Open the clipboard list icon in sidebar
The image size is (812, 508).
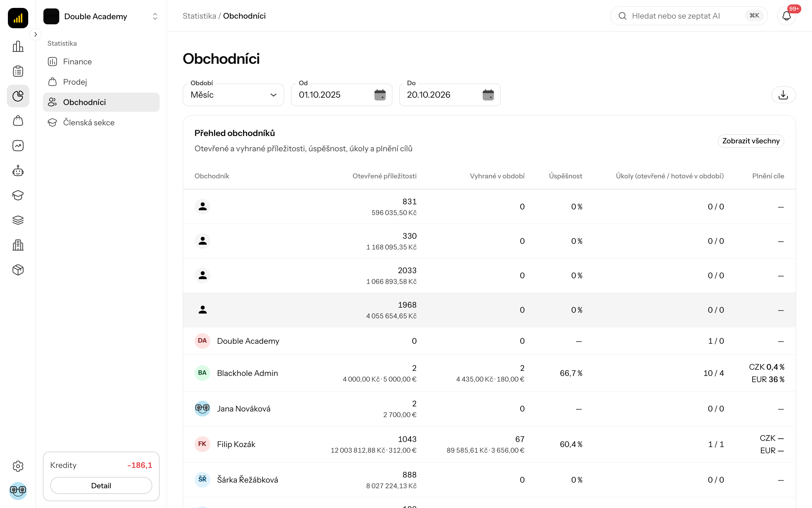(18, 71)
